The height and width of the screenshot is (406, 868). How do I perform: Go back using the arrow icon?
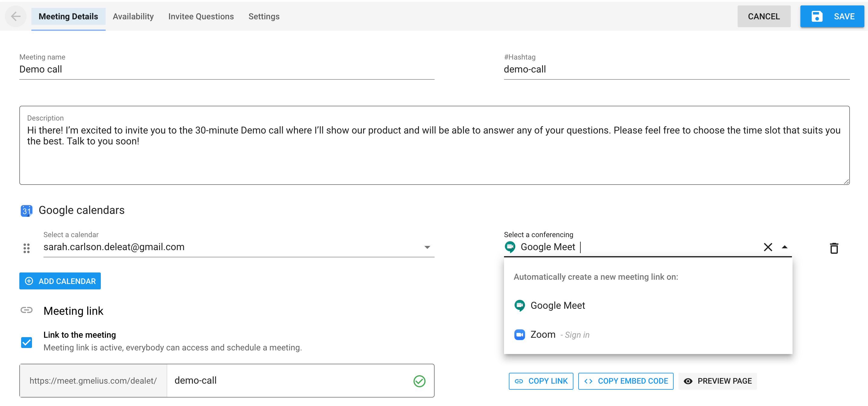pos(16,16)
